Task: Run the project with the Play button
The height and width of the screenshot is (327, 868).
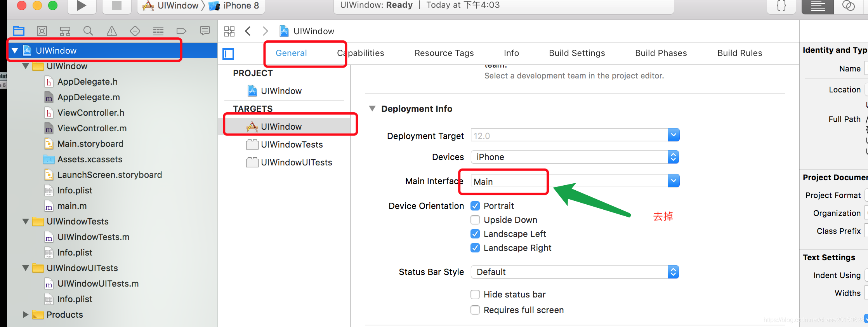Action: (x=82, y=6)
